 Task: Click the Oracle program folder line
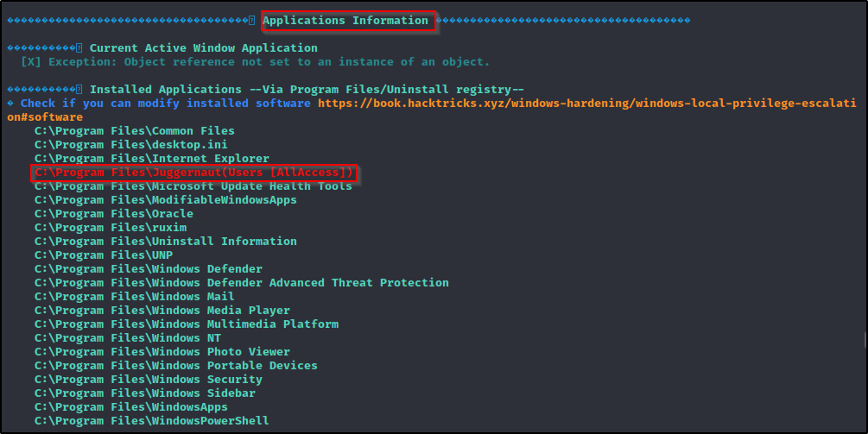[113, 214]
